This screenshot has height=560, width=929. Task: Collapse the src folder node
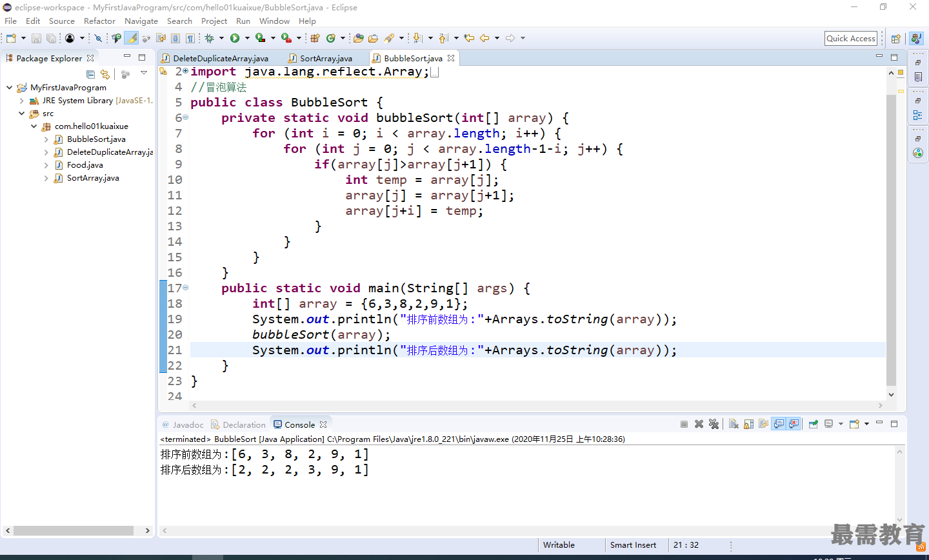point(21,113)
